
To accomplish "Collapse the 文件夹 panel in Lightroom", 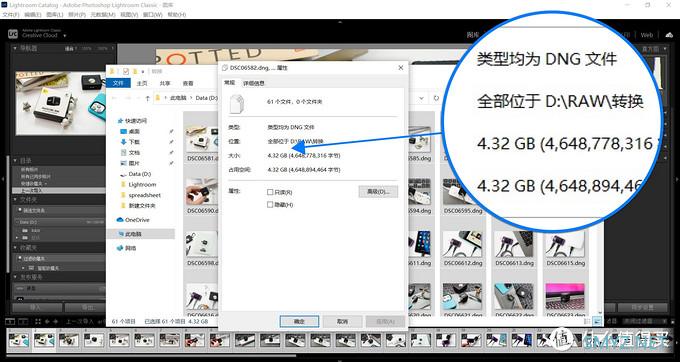I will pos(15,199).
